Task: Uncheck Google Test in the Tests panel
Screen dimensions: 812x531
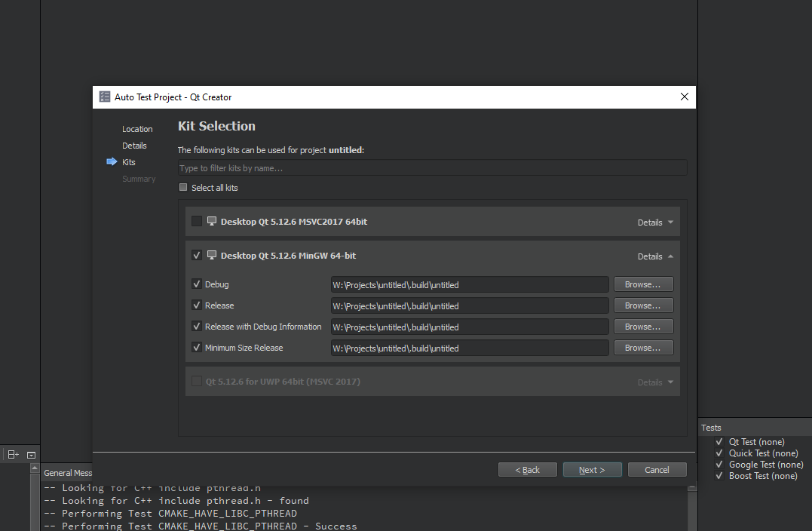Action: 719,465
